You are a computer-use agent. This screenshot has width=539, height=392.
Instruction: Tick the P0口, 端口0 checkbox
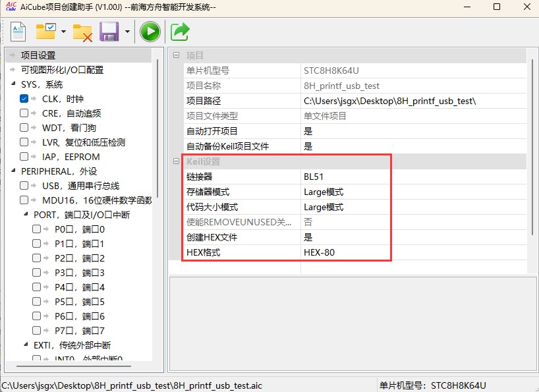[36, 229]
